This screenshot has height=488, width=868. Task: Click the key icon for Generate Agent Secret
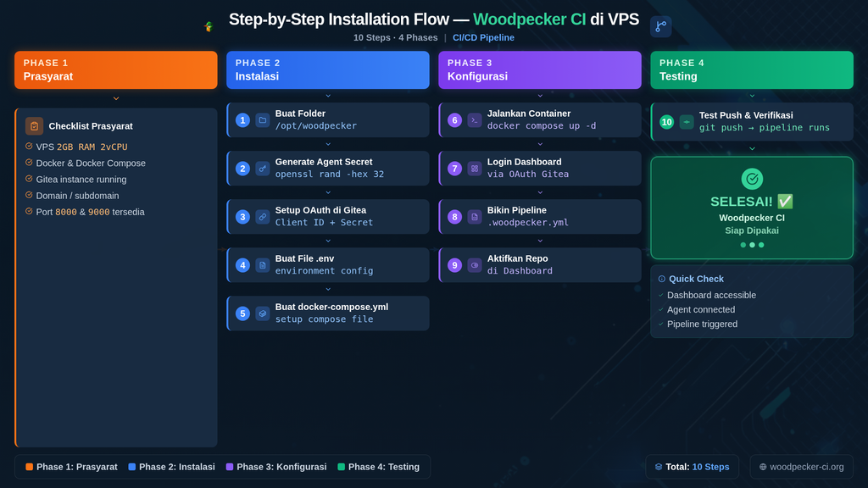point(263,169)
